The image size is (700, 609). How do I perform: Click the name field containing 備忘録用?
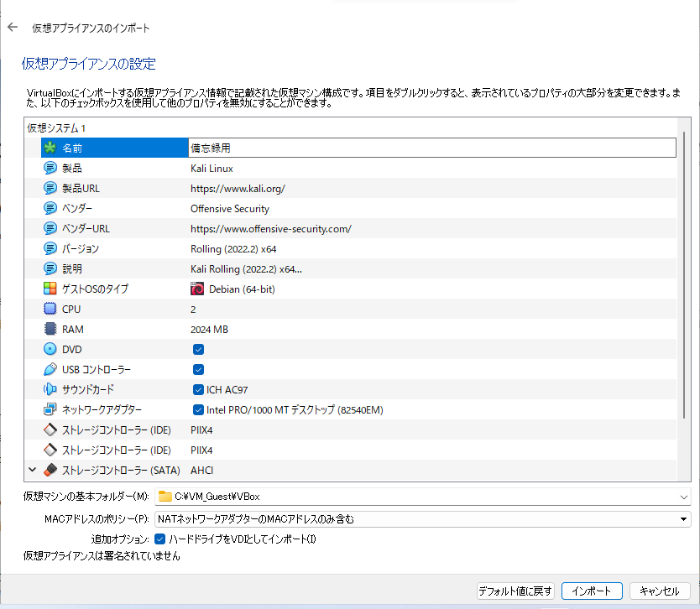click(x=431, y=148)
